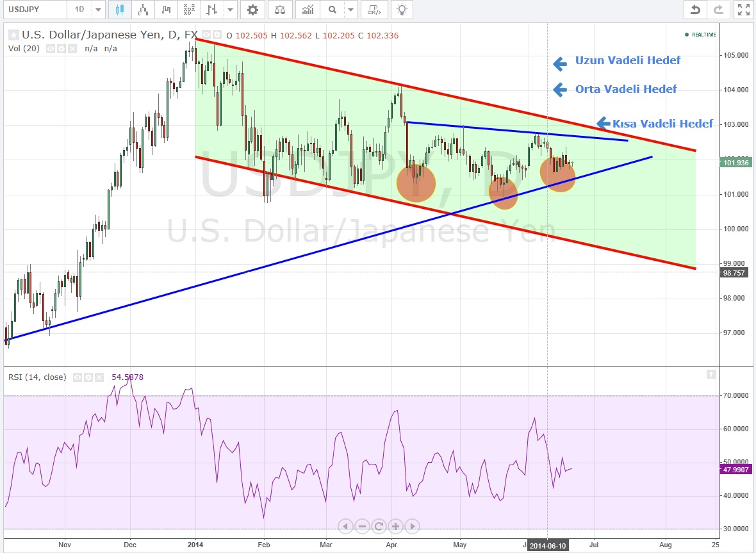Select the Point and Figure chart style
Screen dimensions: 756x553
(189, 10)
